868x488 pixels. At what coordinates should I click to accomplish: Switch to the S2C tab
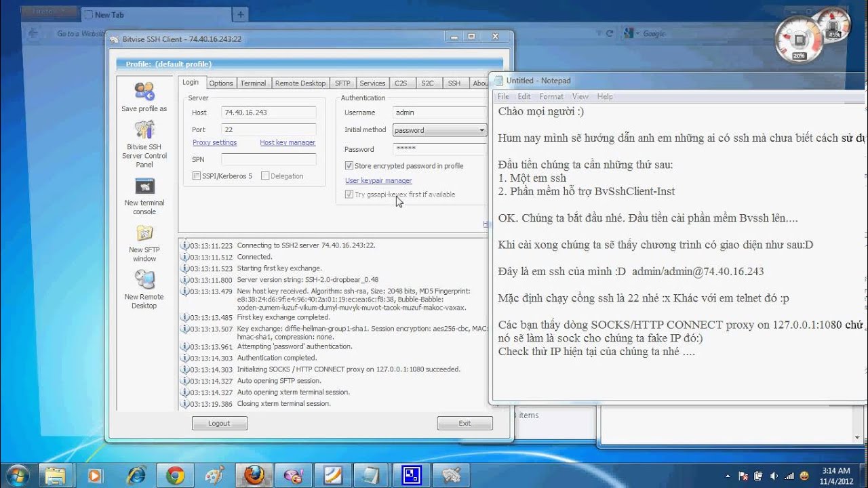tap(427, 83)
